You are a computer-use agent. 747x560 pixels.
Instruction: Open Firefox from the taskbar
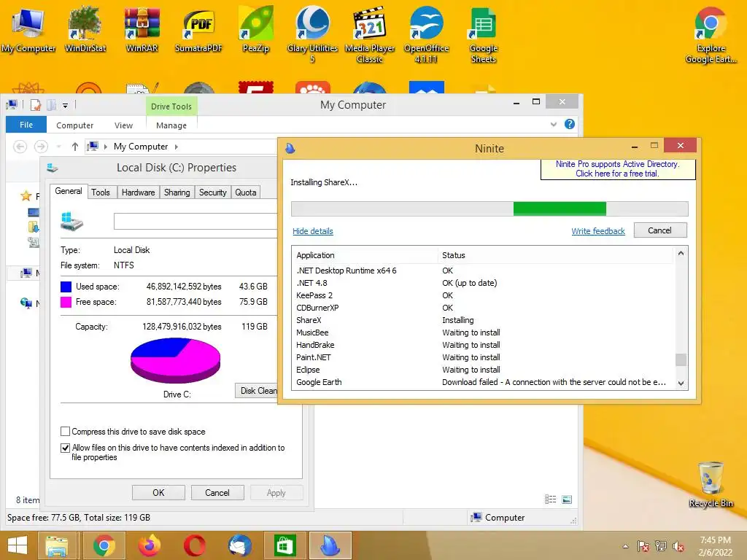click(149, 545)
